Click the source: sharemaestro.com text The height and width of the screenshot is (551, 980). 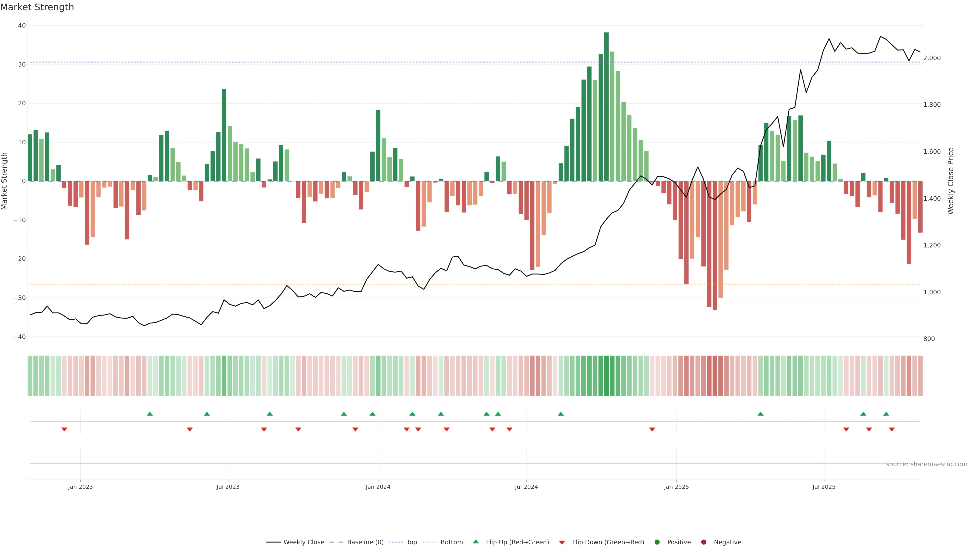(x=926, y=464)
